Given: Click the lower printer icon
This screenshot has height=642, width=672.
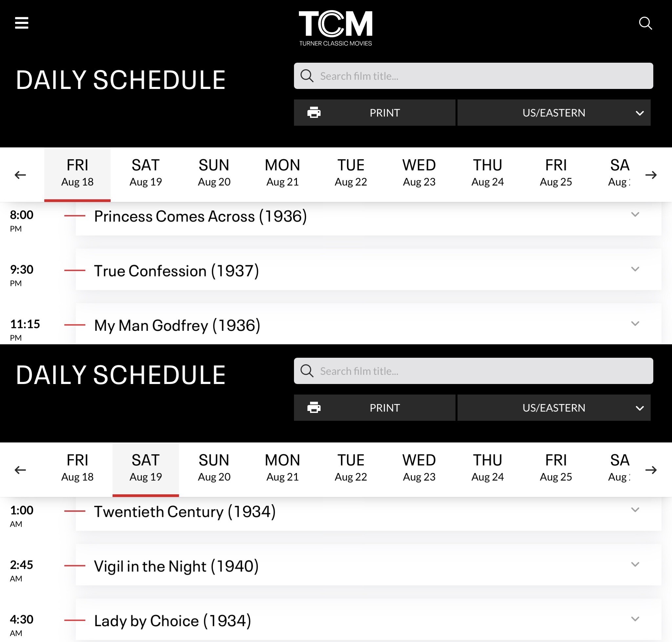Looking at the screenshot, I should 314,407.
